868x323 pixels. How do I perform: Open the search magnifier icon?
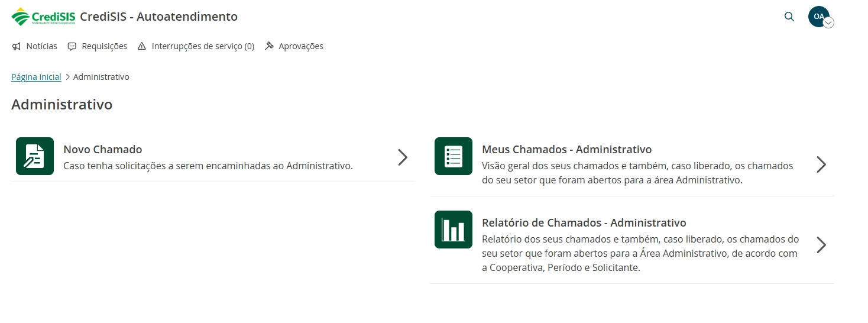(789, 17)
